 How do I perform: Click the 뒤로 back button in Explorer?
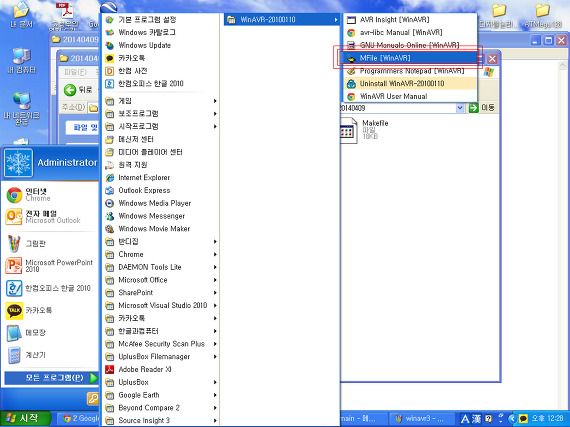click(x=77, y=89)
